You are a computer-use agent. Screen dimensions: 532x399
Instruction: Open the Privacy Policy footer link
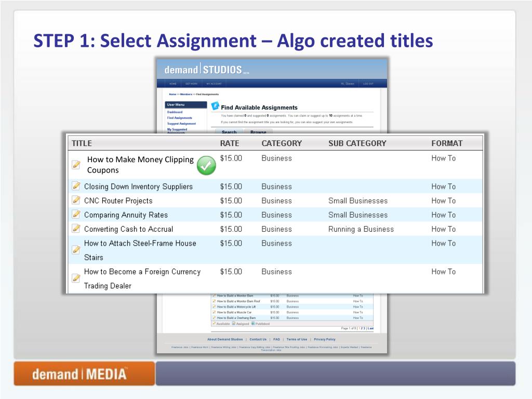click(324, 339)
